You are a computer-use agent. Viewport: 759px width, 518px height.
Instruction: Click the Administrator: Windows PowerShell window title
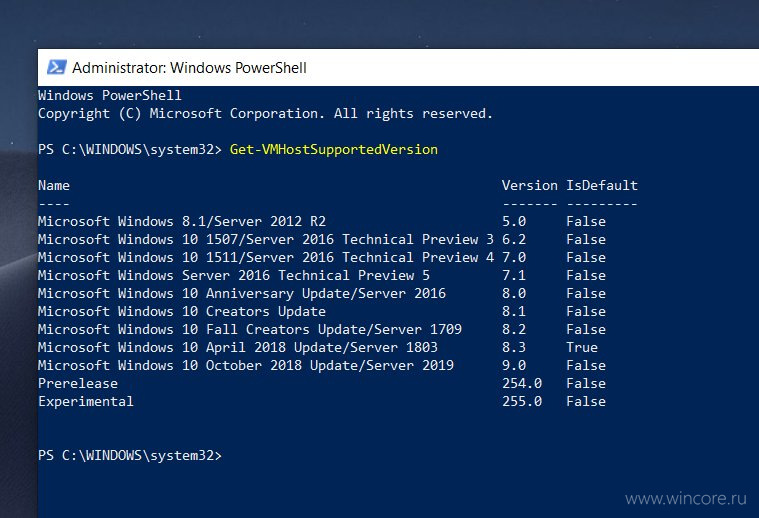click(189, 68)
